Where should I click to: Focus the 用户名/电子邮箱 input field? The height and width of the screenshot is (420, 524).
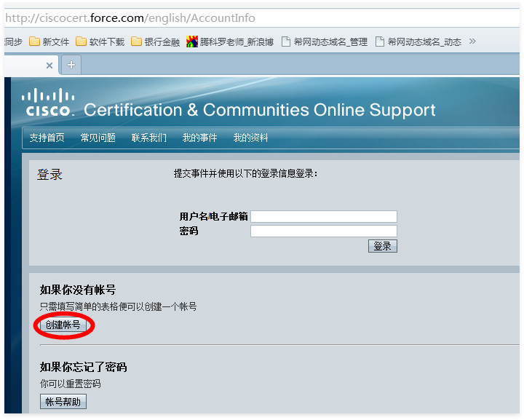tap(324, 216)
